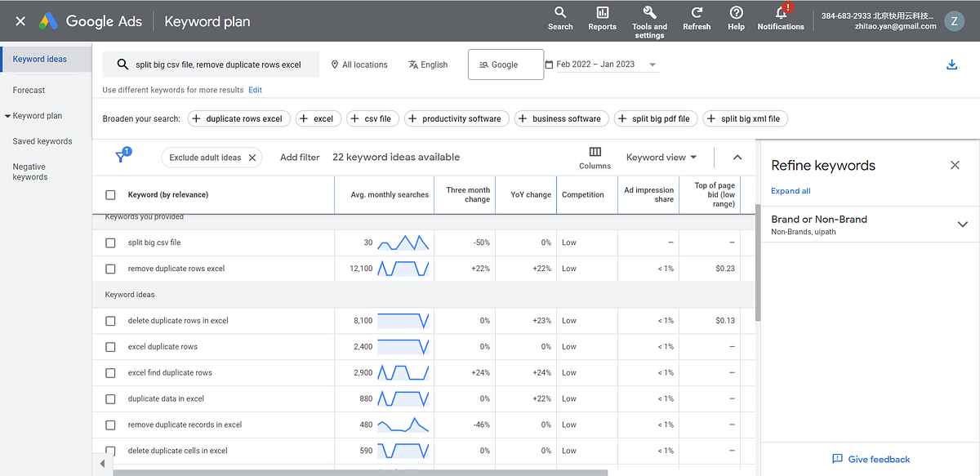
Task: Download the keyword ideas list
Action: pyautogui.click(x=951, y=63)
